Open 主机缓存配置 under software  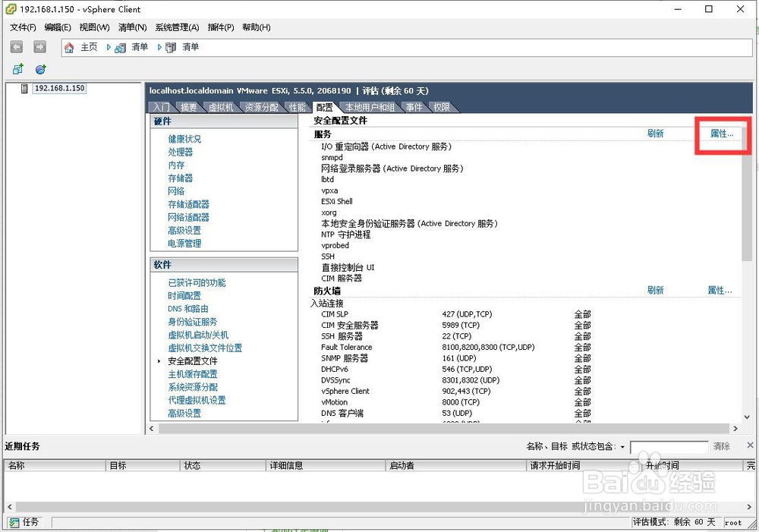click(x=193, y=374)
